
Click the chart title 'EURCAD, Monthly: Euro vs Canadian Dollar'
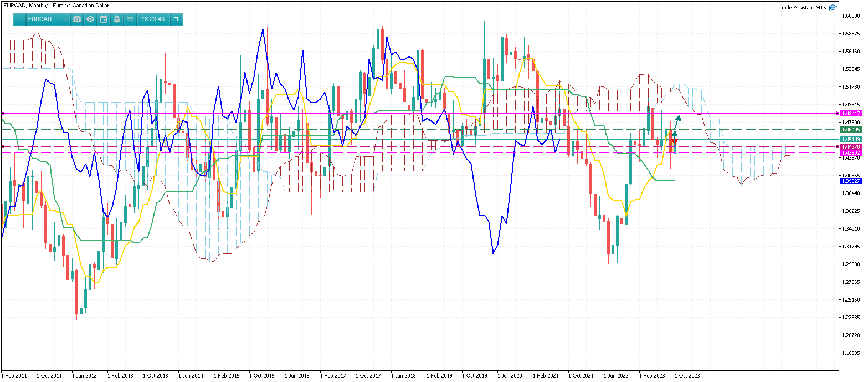55,5
